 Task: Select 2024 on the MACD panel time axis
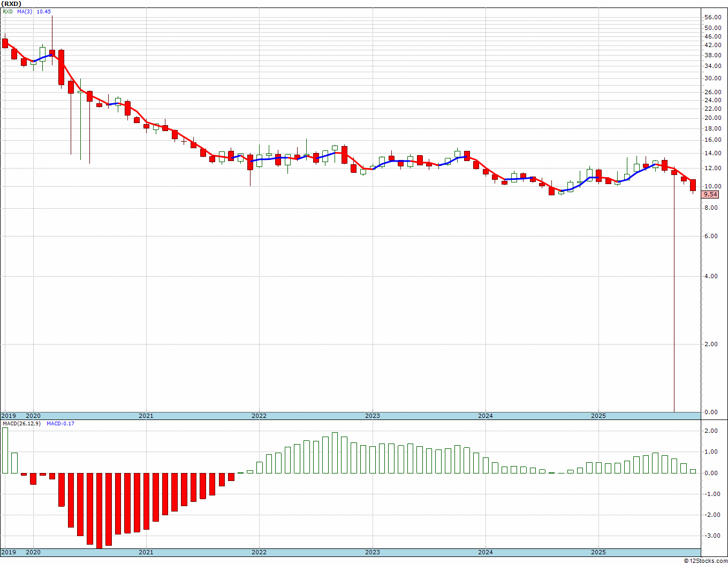[x=486, y=552]
